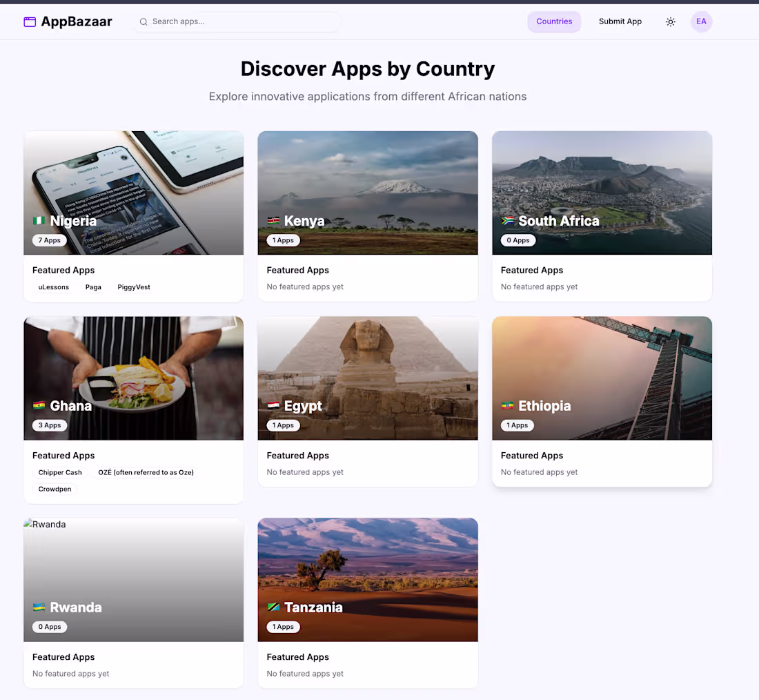Click the search magnifier icon
This screenshot has width=759, height=700.
coord(144,21)
